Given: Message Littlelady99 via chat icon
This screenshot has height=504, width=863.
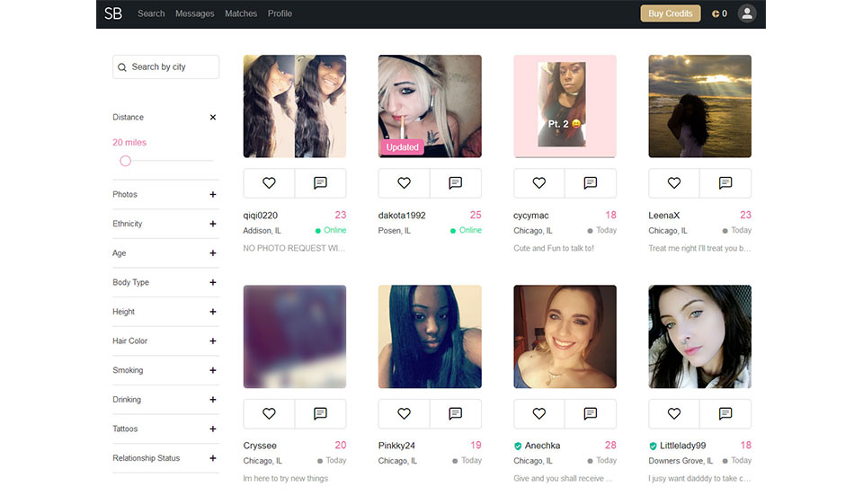Looking at the screenshot, I should point(725,413).
